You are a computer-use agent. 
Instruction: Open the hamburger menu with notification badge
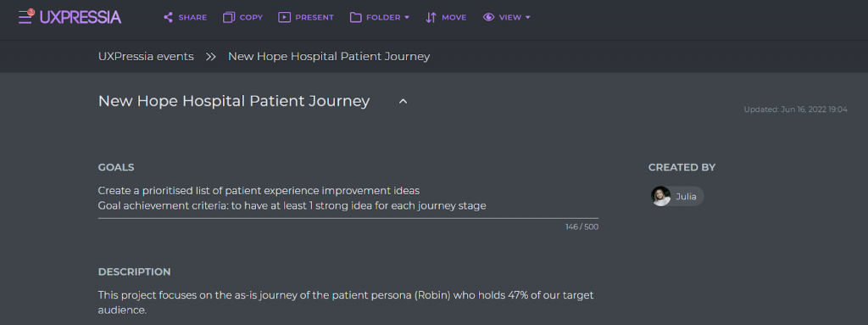point(25,17)
